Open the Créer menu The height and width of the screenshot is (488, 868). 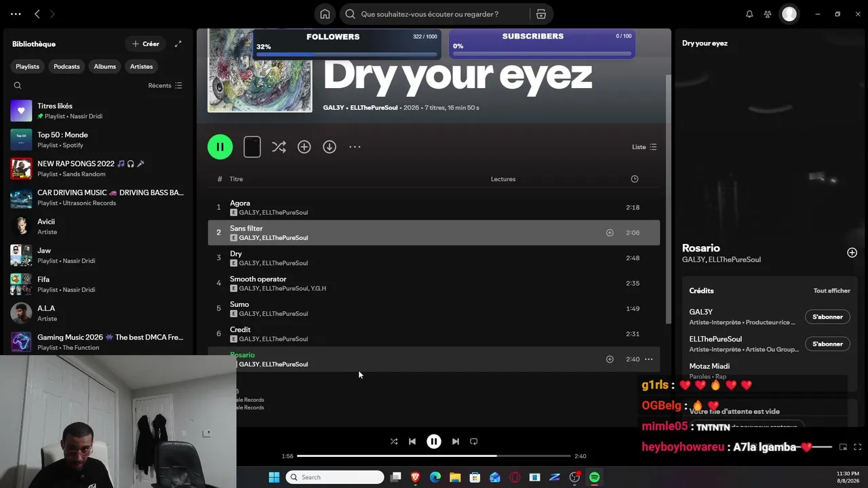point(146,44)
